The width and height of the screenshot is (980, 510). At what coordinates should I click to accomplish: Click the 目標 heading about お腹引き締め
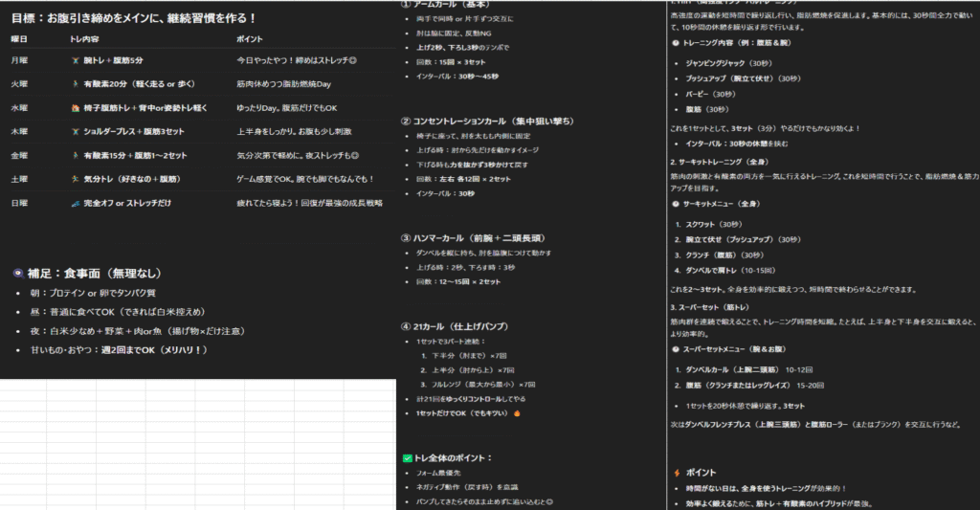point(133,19)
